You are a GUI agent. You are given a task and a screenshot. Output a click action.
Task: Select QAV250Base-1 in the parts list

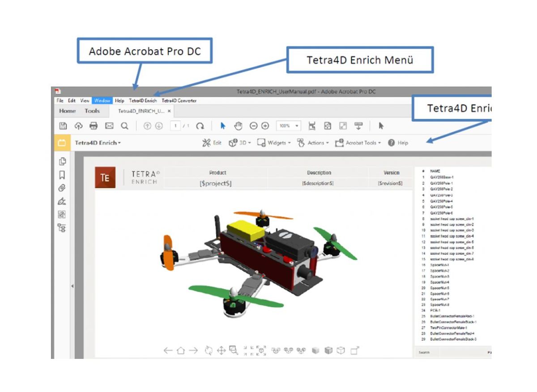pos(443,177)
